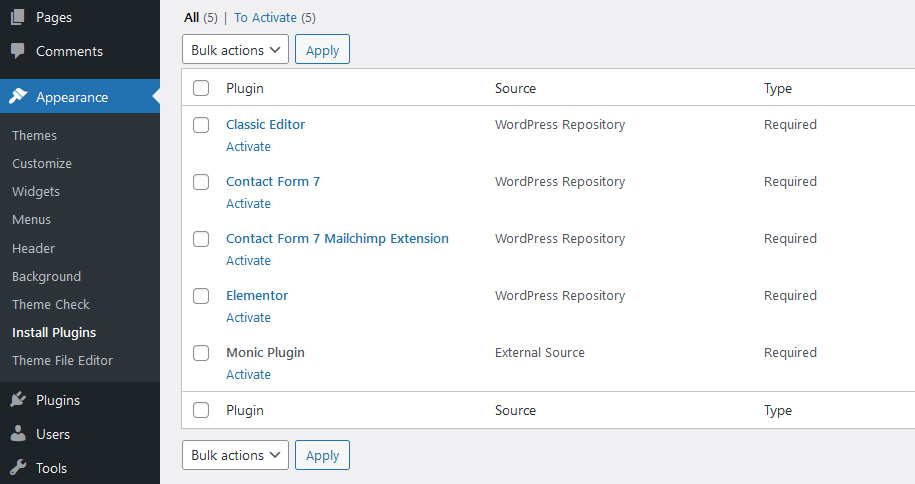The height and width of the screenshot is (484, 915).
Task: Click WordPress Repository in Elementor row
Action: [x=560, y=295]
